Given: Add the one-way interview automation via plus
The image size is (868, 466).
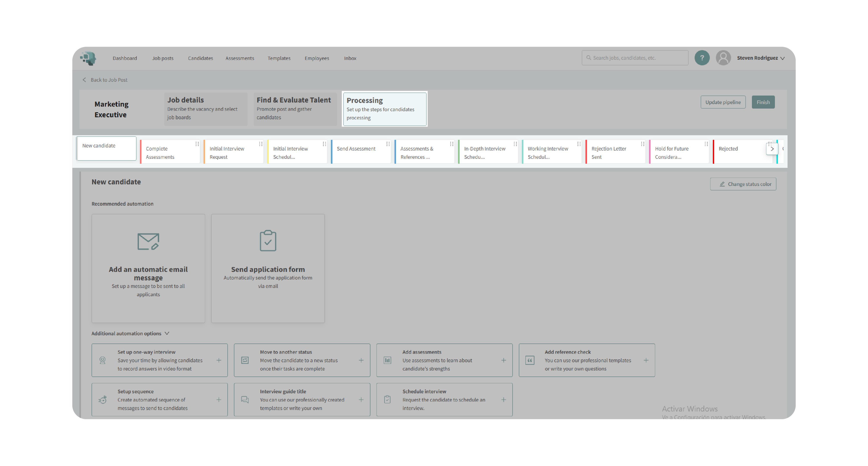Looking at the screenshot, I should (x=219, y=360).
